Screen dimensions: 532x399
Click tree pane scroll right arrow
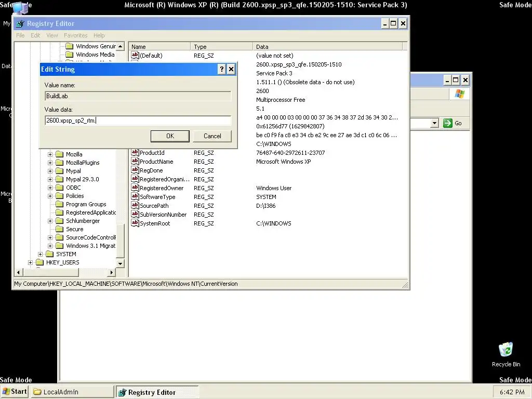(x=111, y=272)
